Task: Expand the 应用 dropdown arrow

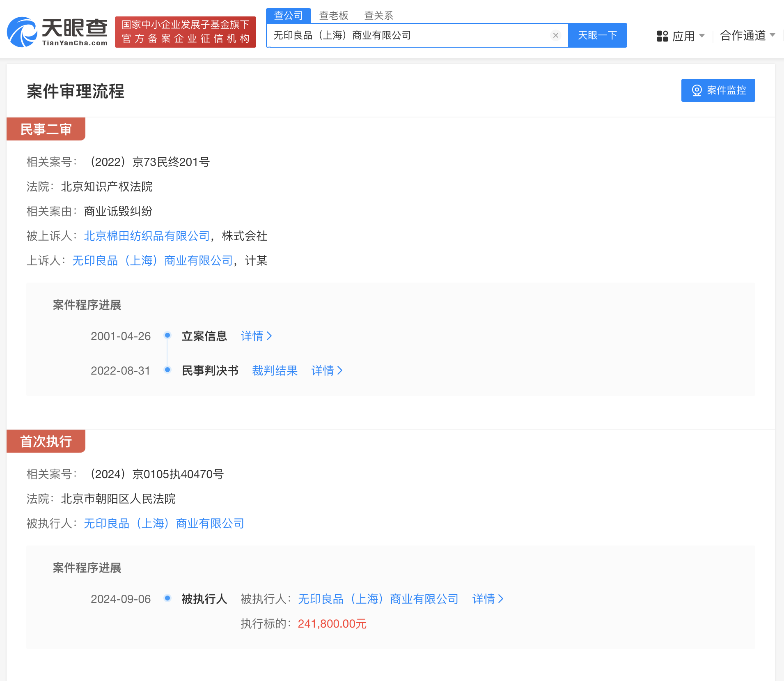Action: 702,36
